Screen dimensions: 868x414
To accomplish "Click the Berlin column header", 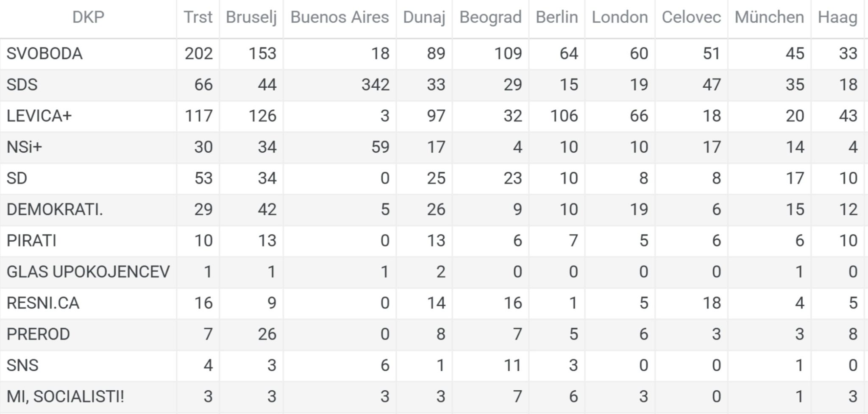I will 556,17.
